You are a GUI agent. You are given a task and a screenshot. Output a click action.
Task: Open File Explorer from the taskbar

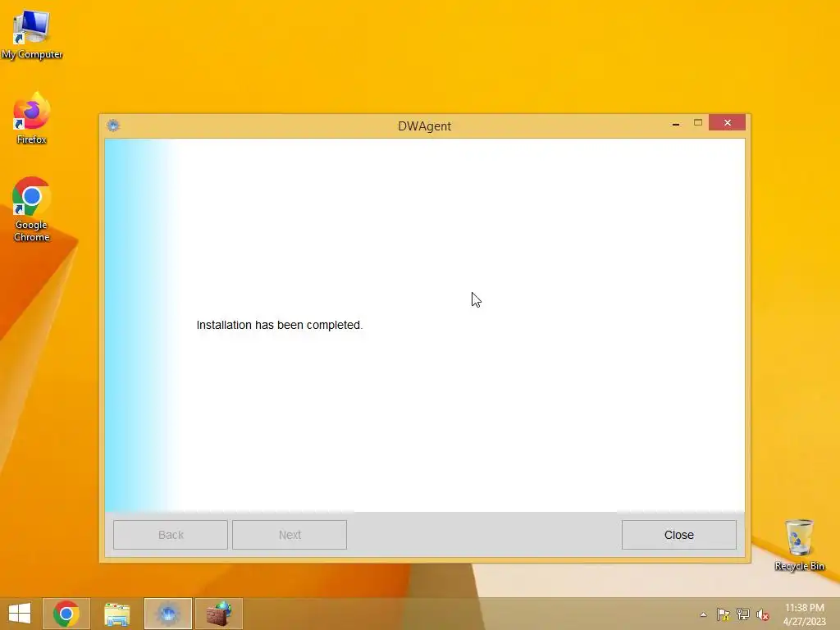116,614
